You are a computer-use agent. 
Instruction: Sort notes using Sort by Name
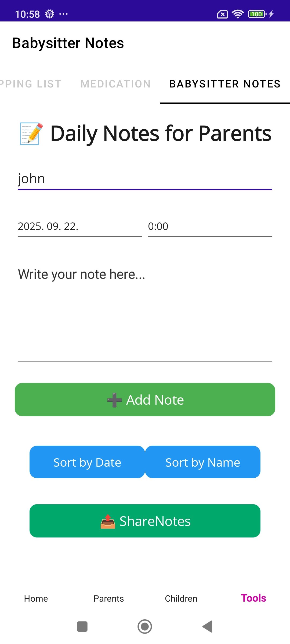click(203, 462)
